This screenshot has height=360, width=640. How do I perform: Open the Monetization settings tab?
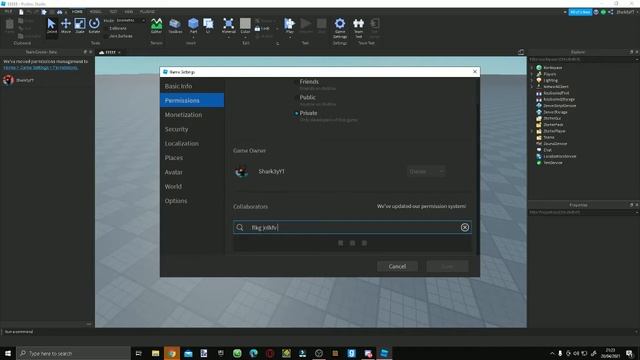[192, 115]
